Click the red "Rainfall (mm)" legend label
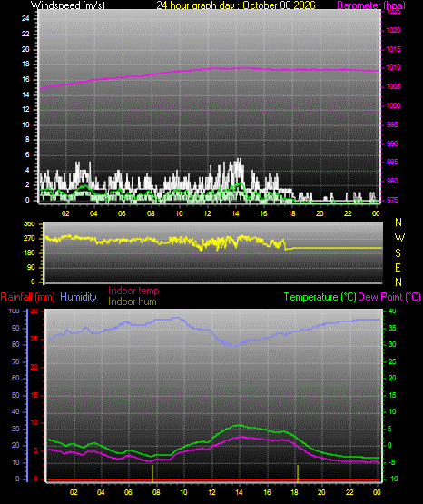Screen dimensions: 423x504 (27, 297)
